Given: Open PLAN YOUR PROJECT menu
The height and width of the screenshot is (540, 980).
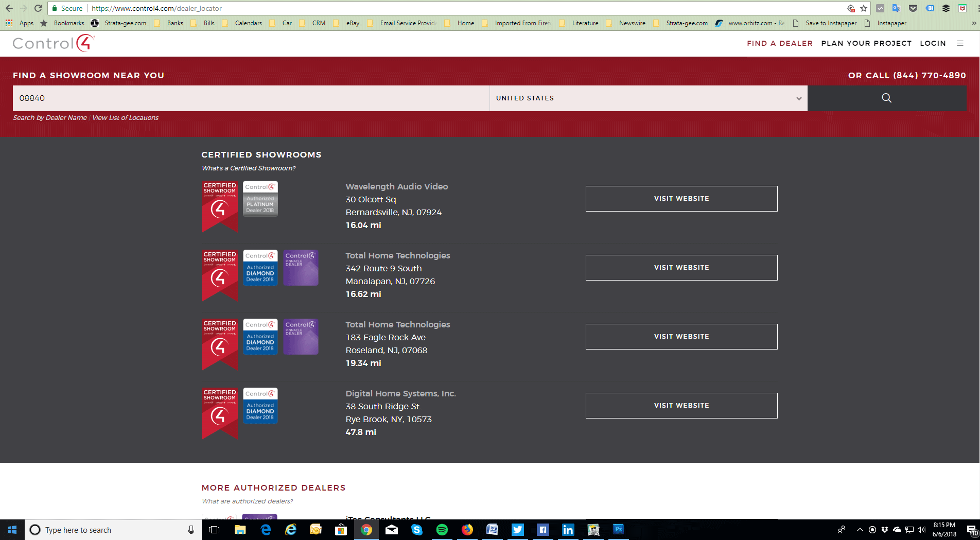Looking at the screenshot, I should point(866,43).
